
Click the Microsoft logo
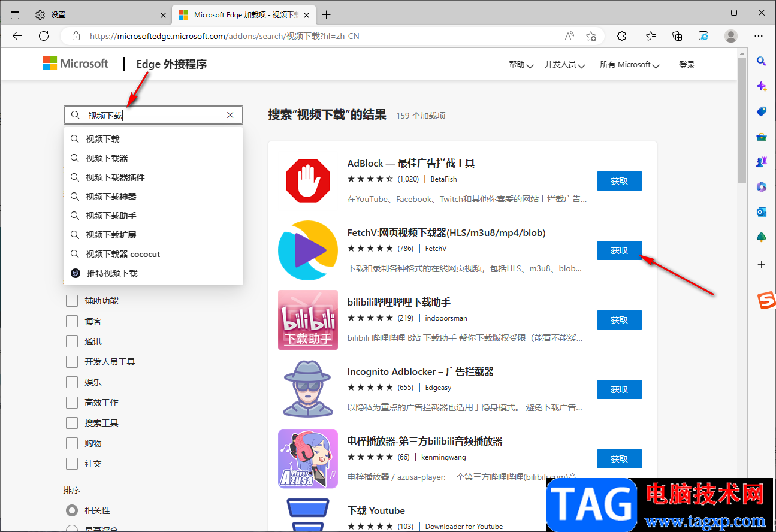(x=76, y=64)
